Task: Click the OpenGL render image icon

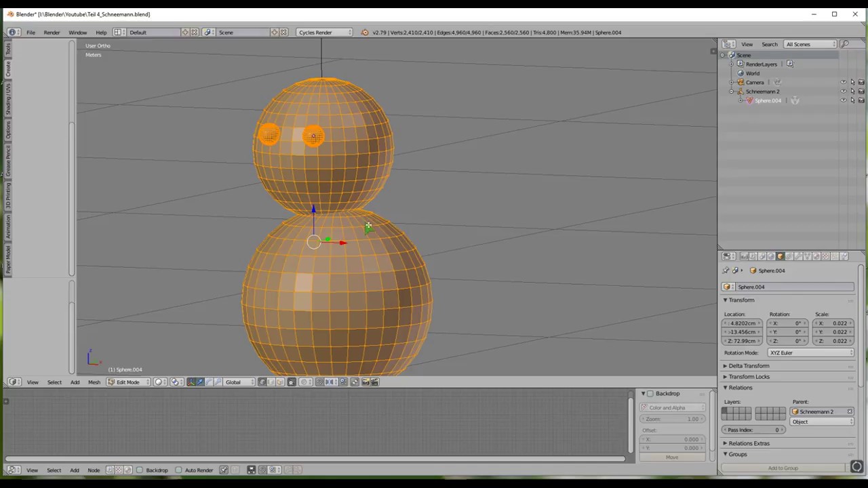Action: pos(366,382)
